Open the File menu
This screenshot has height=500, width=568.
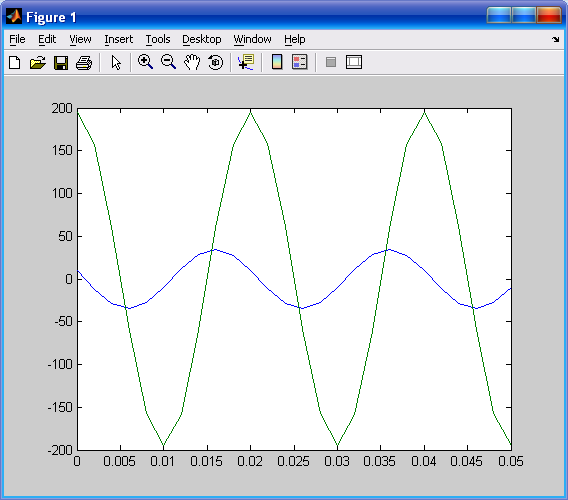[x=17, y=39]
